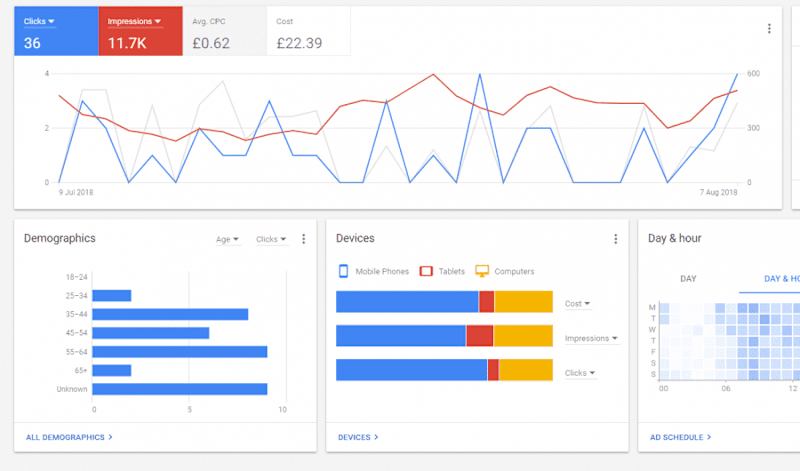Viewport: 800px width, 471px height.
Task: Open the ALL DEMOGRAPHICS link
Action: point(69,437)
